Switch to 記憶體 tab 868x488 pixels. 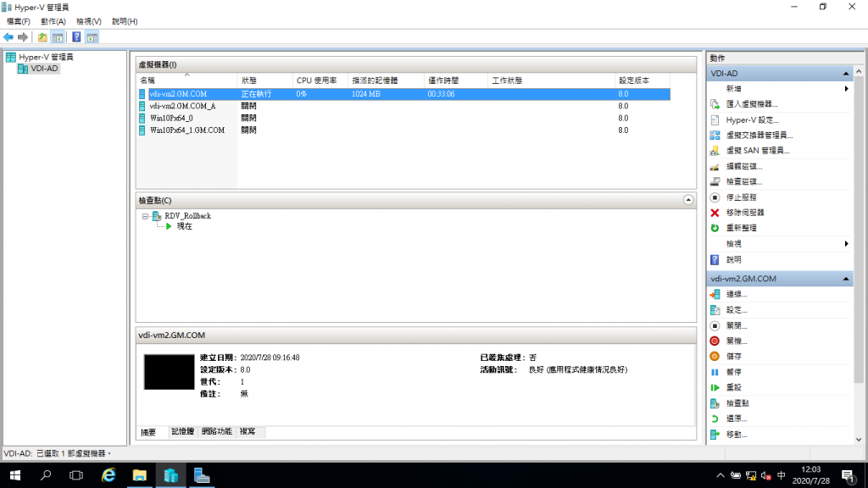(x=183, y=431)
